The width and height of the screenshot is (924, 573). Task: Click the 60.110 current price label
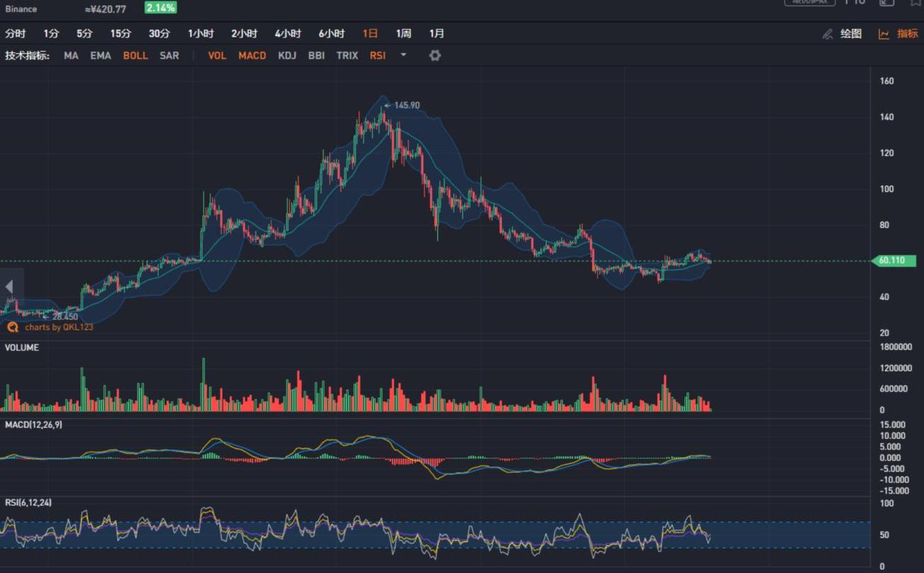[x=893, y=261]
